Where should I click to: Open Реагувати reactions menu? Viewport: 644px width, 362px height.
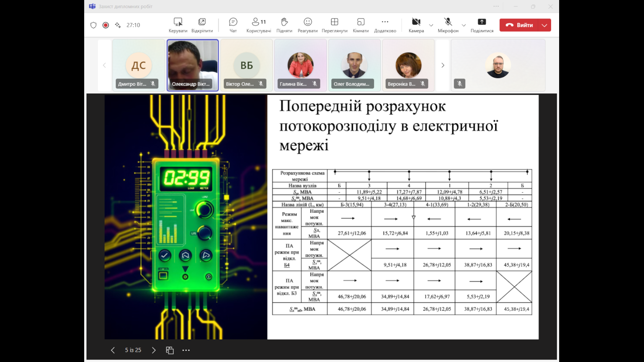[307, 25]
